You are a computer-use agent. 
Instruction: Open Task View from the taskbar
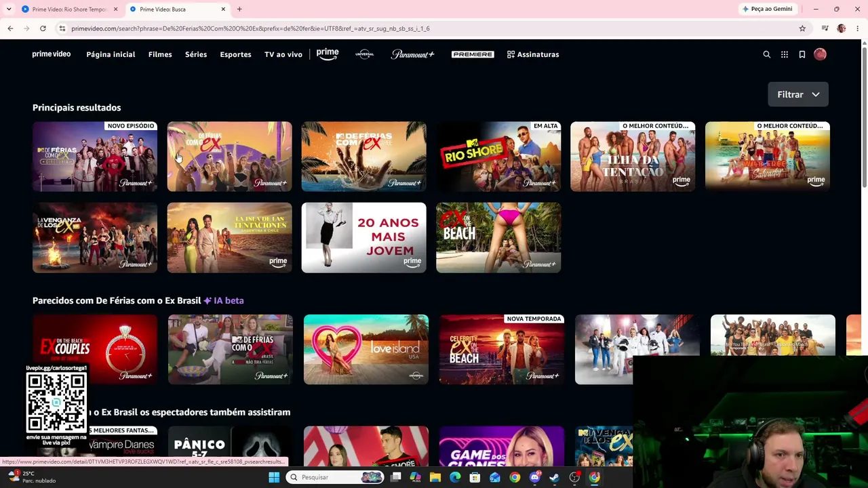pyautogui.click(x=396, y=477)
